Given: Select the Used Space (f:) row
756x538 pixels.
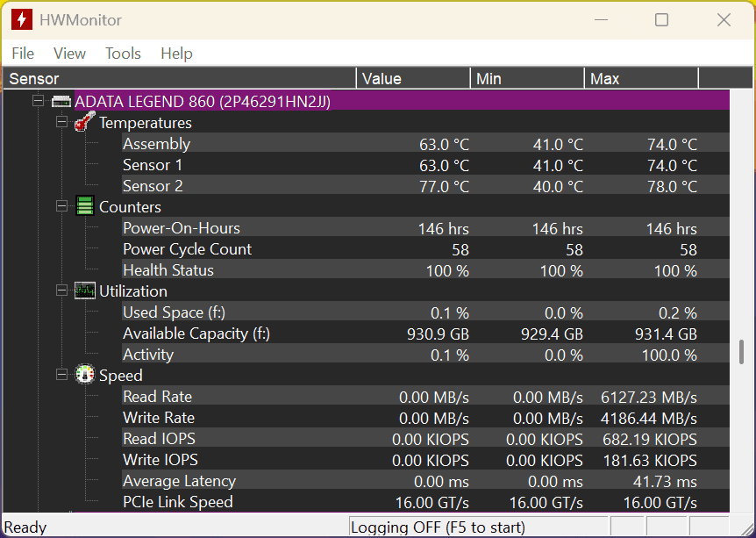Looking at the screenshot, I should (x=425, y=312).
